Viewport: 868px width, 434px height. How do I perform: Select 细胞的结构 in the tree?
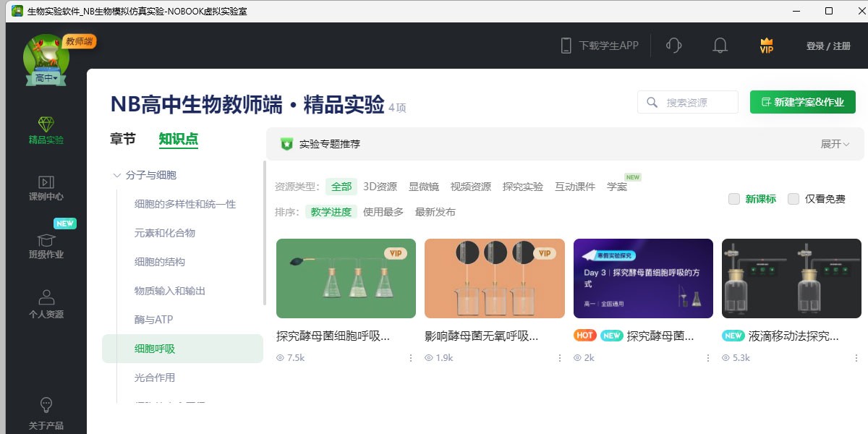coord(160,262)
